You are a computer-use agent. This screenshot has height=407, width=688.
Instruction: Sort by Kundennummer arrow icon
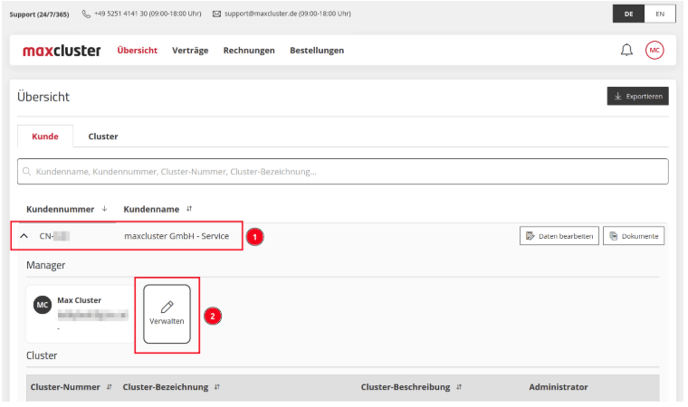[x=104, y=209]
